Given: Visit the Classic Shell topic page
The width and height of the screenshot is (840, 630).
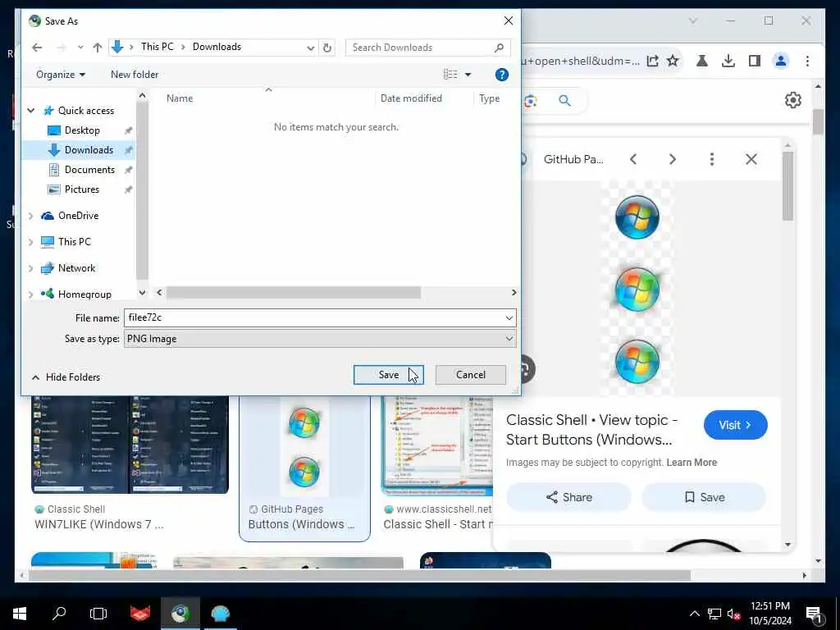Looking at the screenshot, I should tap(736, 425).
